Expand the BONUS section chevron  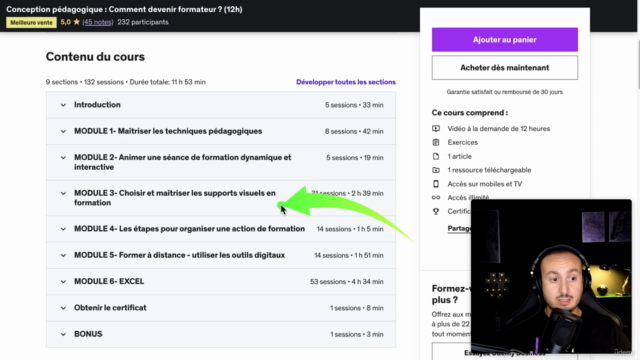pos(63,334)
